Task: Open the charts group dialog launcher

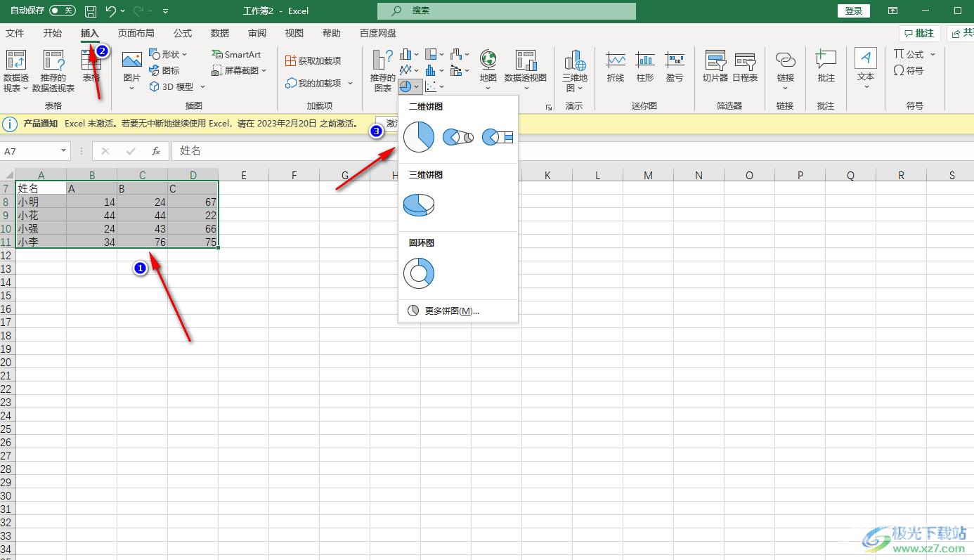Action: [x=548, y=107]
